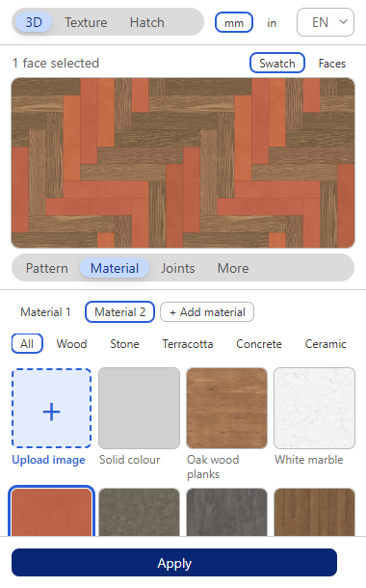Click the Upload image link text
The height and width of the screenshot is (588, 366).
pos(48,460)
